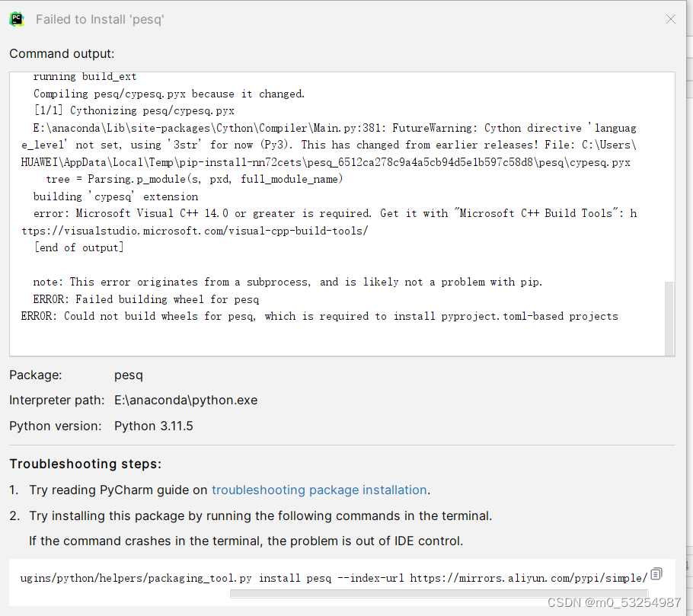The width and height of the screenshot is (693, 616).
Task: Click the vertical scrollbar track above thumb
Action: point(669,177)
